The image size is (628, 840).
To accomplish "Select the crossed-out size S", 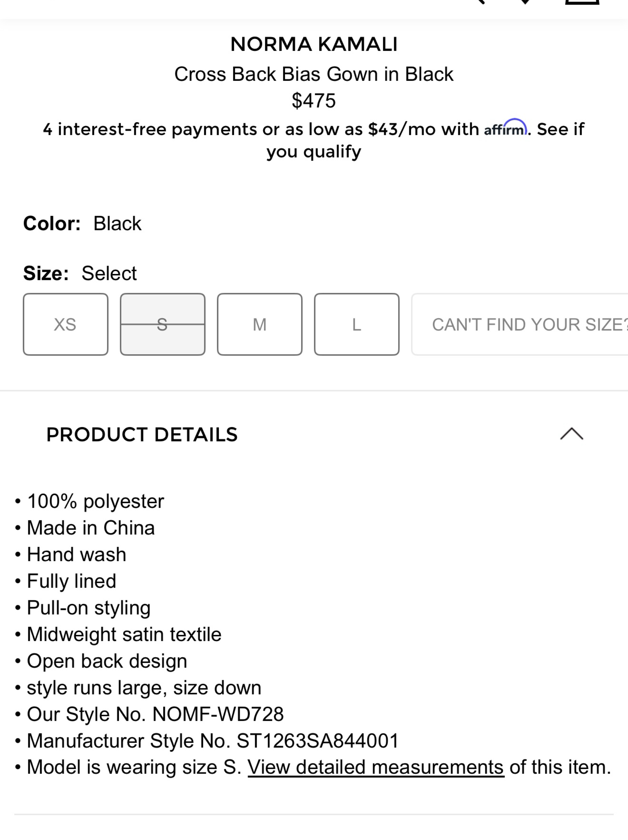I will point(163,324).
